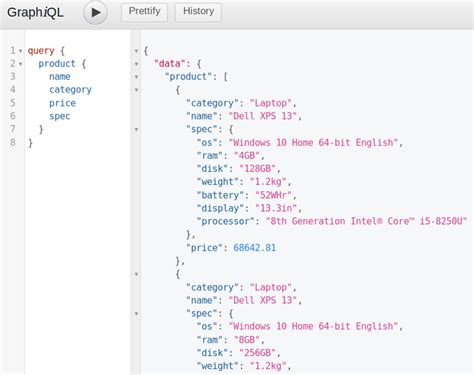Collapse the product block fold arrow on line 2

[20, 64]
